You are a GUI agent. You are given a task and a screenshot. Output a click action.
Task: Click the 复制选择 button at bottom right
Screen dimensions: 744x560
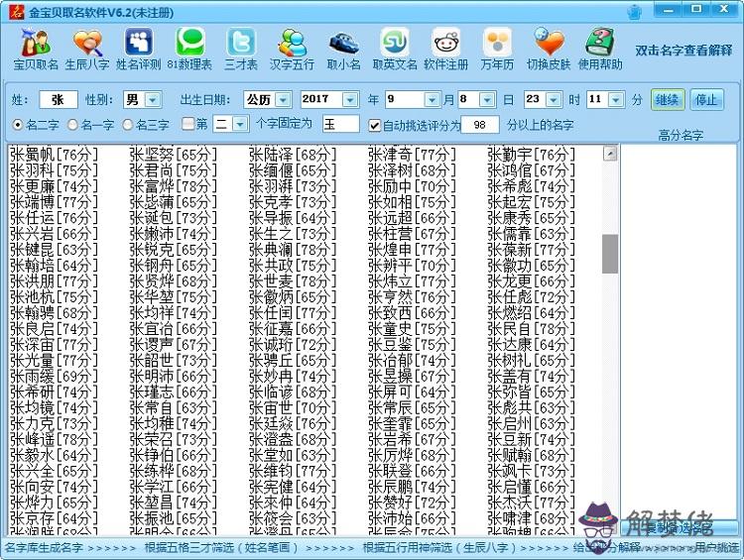[680, 527]
